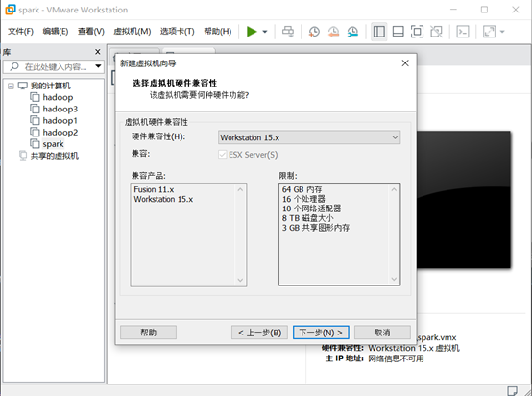Toggle the ESX Server(S) checkbox

[x=223, y=155]
